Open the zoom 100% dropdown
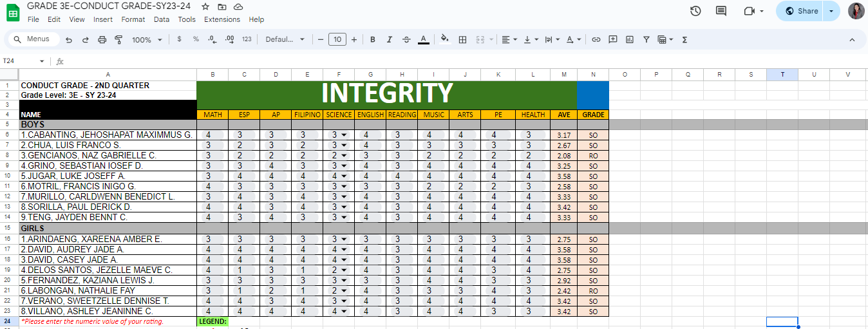This screenshot has width=868, height=329. pos(147,40)
